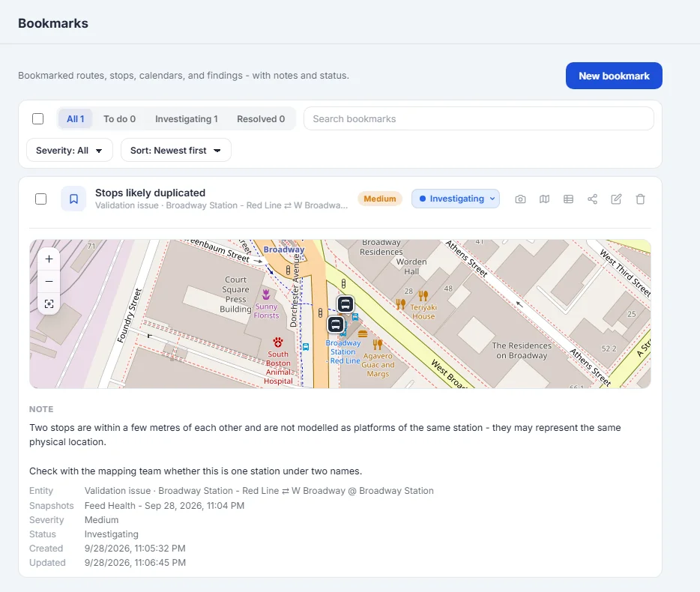Click the camera snapshot icon on bookmark row
Image resolution: width=700 pixels, height=592 pixels.
(520, 199)
